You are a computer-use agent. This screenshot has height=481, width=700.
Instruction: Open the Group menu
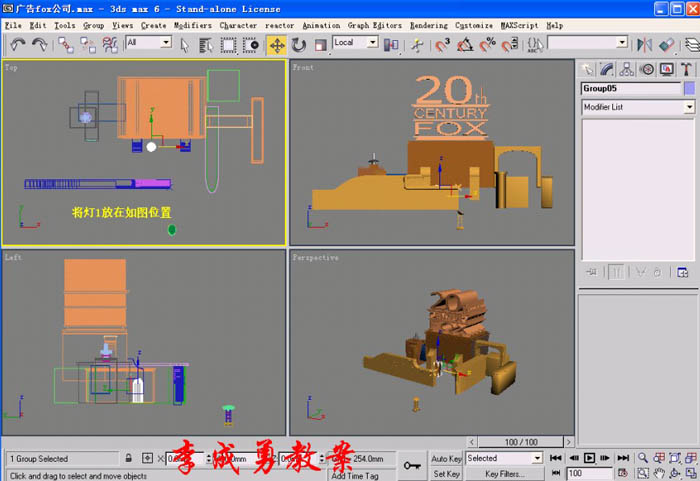point(93,25)
